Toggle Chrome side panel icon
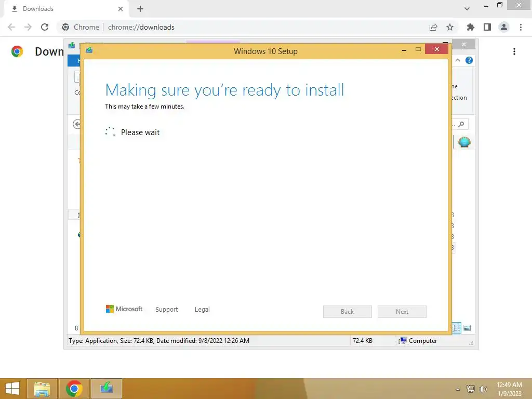The width and height of the screenshot is (532, 399). pyautogui.click(x=487, y=27)
